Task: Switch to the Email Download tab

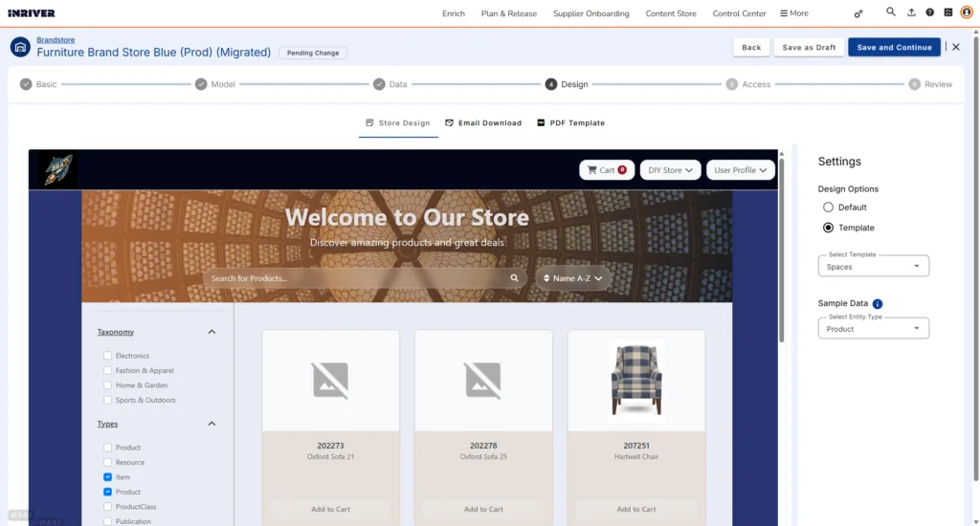Action: coord(483,123)
